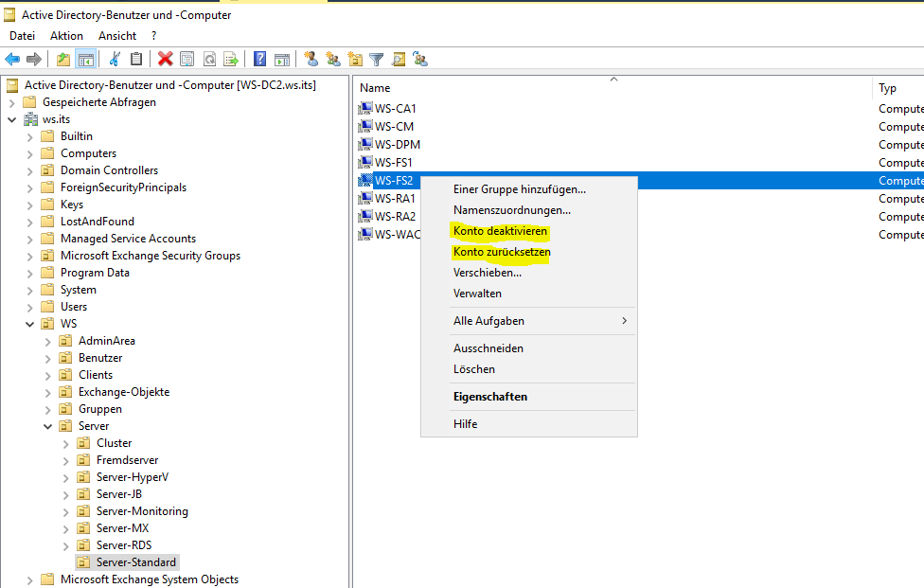Click the red Delete X icon
The height and width of the screenshot is (588, 924).
click(x=166, y=59)
